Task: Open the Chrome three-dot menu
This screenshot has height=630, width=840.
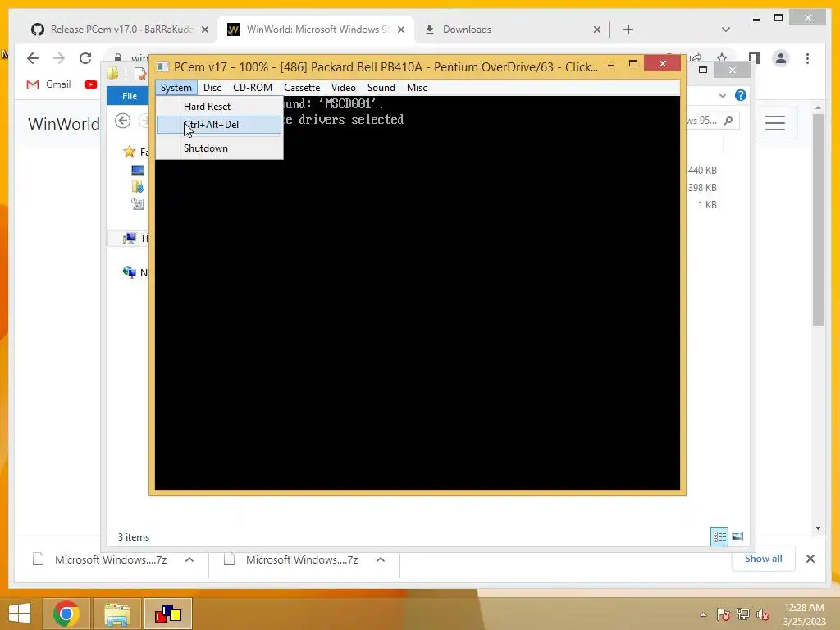Action: 807,58
